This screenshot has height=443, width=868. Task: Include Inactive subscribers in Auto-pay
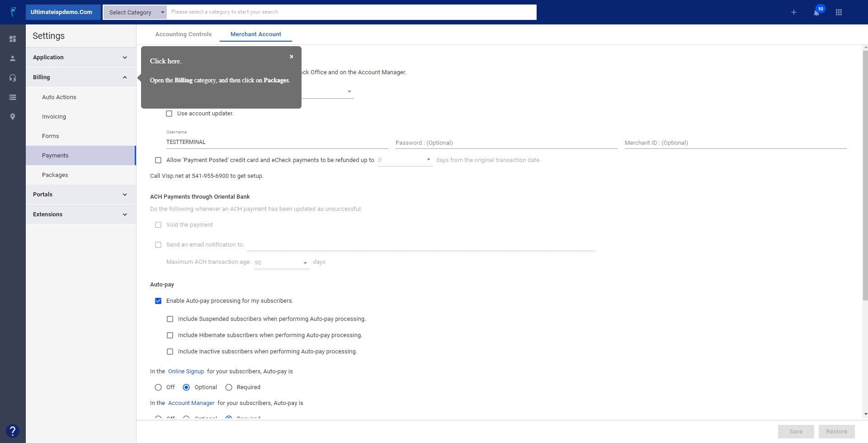pos(170,352)
